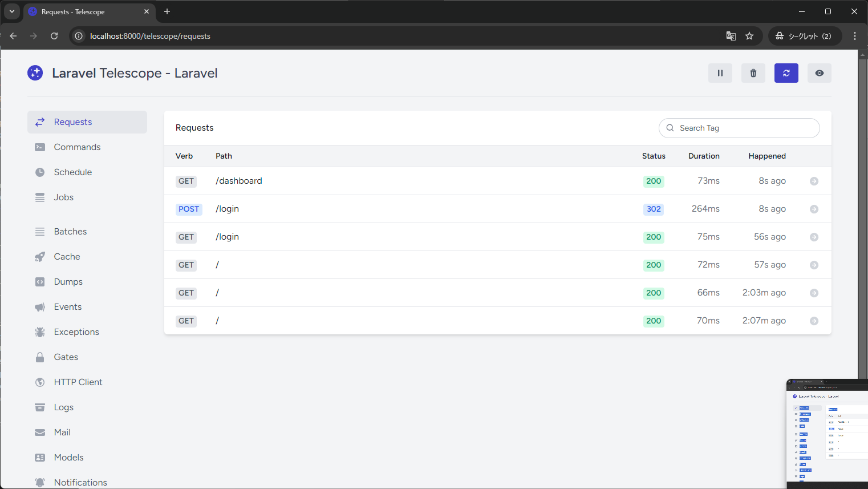Screen dimensions: 868x489
Task: Click the HTTP Client globe icon
Action: point(40,382)
